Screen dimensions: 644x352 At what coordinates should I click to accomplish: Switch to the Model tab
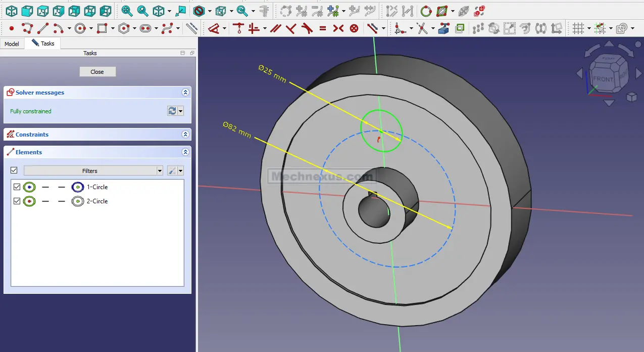12,44
